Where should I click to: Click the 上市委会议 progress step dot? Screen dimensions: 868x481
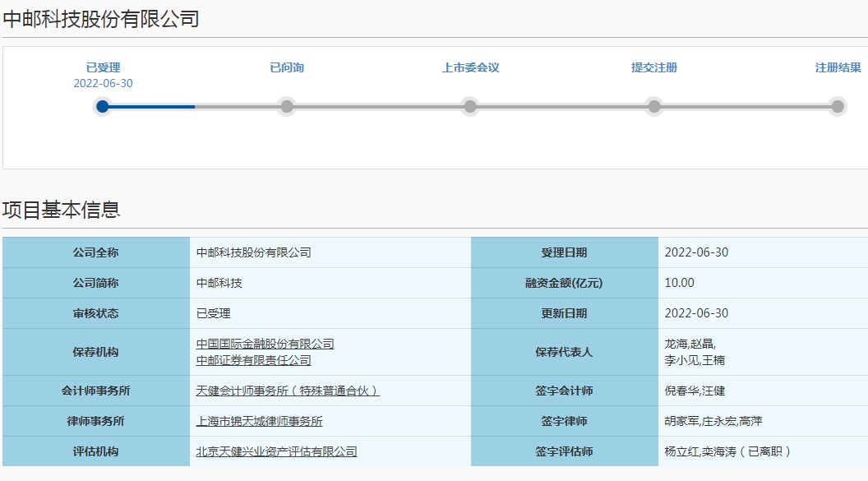pos(470,106)
